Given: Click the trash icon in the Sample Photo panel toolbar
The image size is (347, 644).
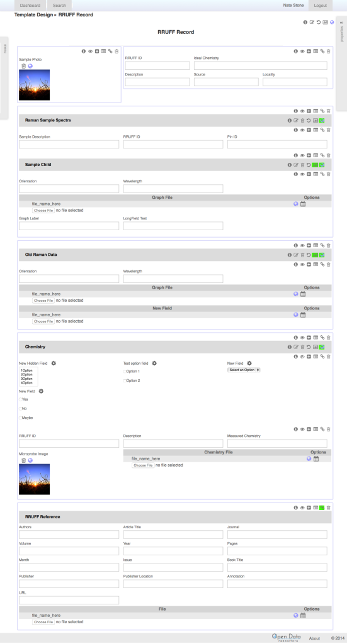Looking at the screenshot, I should pos(117,52).
